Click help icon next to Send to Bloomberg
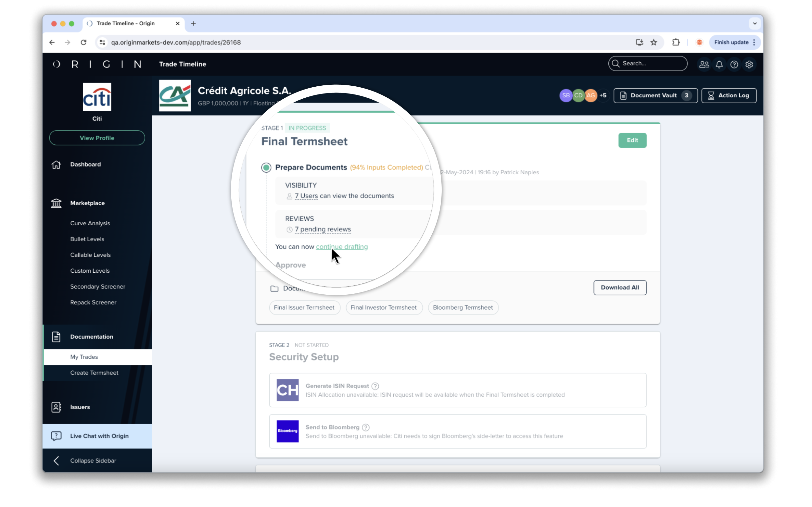The height and width of the screenshot is (507, 812). pyautogui.click(x=366, y=427)
